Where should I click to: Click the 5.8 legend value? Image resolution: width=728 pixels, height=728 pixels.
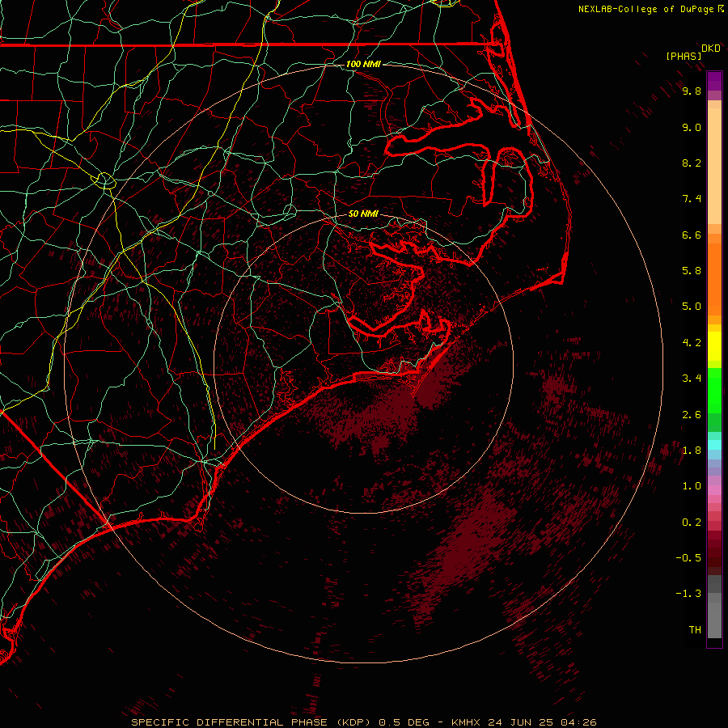[x=692, y=271]
